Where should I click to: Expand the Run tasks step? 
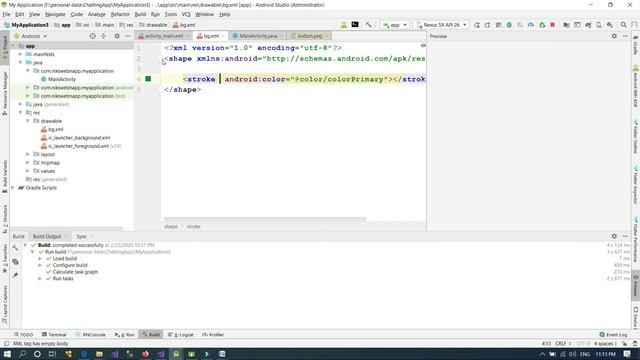tap(40, 278)
